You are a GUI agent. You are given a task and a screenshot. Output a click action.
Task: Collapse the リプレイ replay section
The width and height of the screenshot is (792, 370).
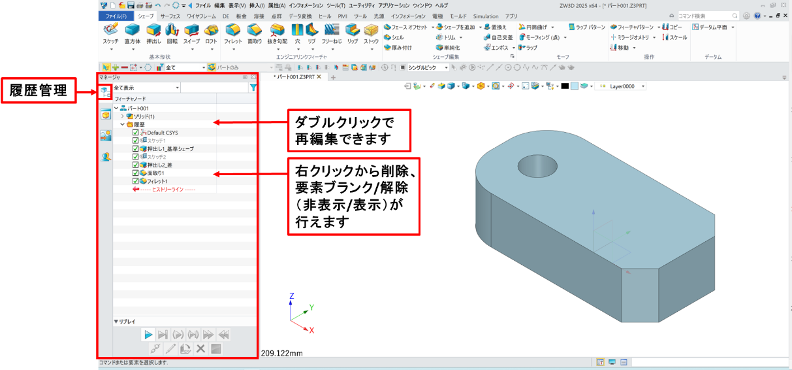tap(116, 321)
